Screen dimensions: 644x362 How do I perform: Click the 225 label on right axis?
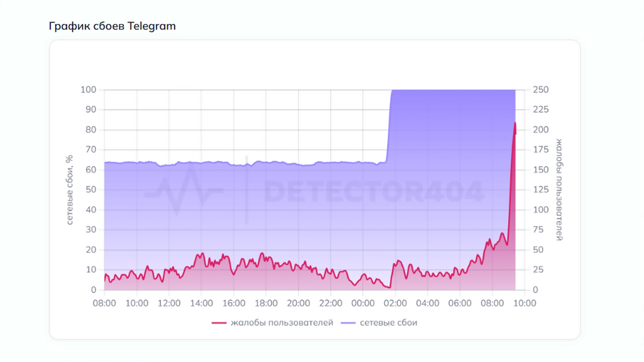tap(541, 110)
